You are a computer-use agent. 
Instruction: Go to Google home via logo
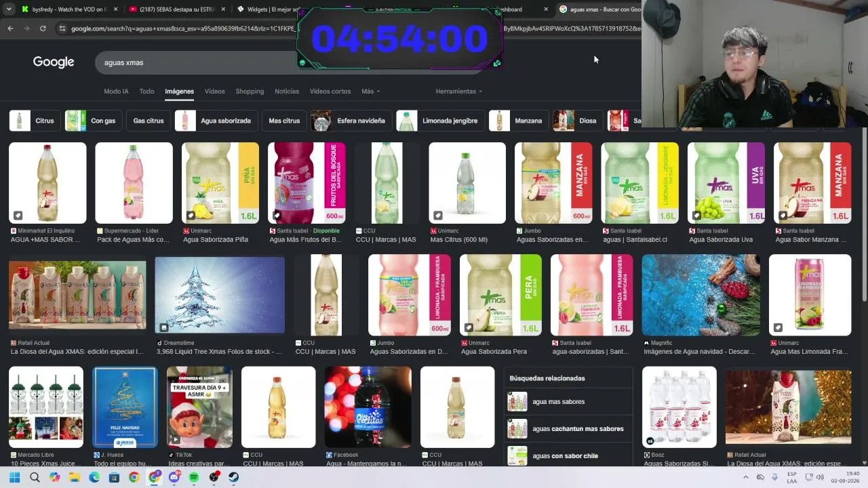54,62
